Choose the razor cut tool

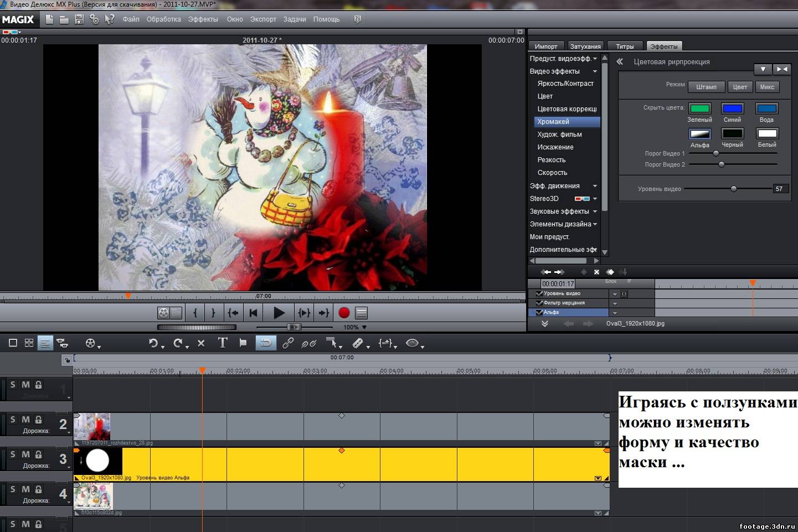tap(358, 343)
